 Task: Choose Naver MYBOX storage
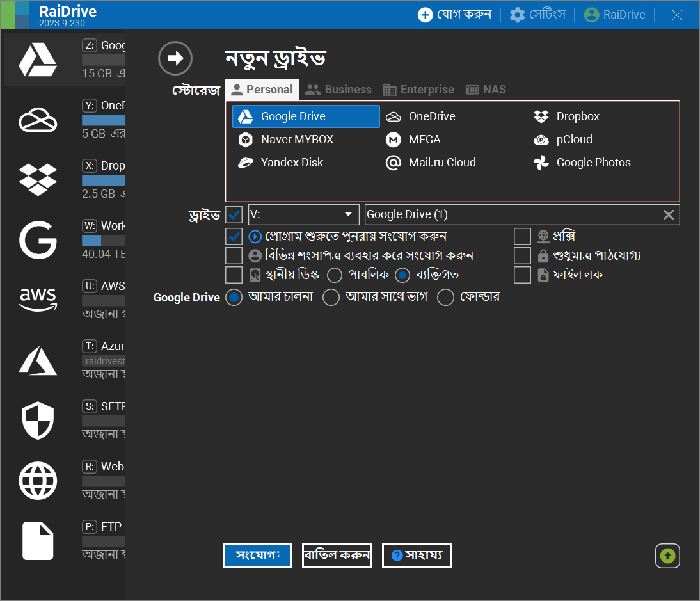(286, 140)
